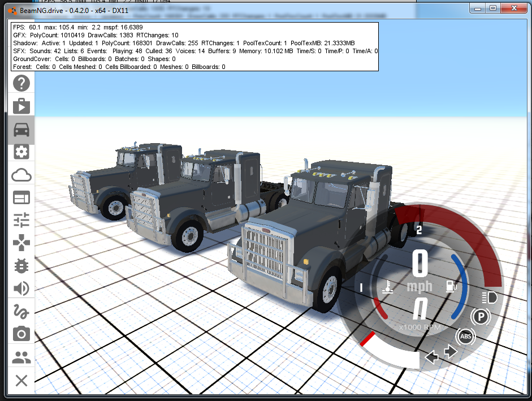
Task: Click the GroundCover stats line
Action: click(94, 59)
